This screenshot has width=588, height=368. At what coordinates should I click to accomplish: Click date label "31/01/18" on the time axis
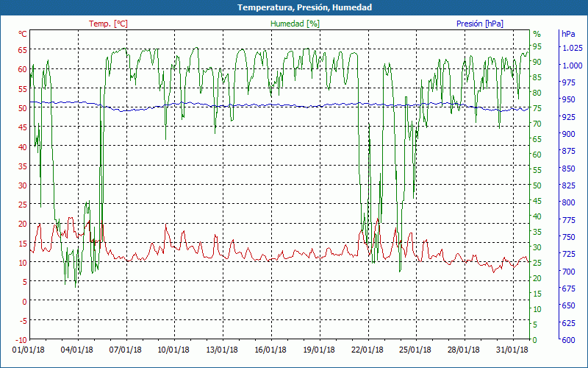[512, 350]
